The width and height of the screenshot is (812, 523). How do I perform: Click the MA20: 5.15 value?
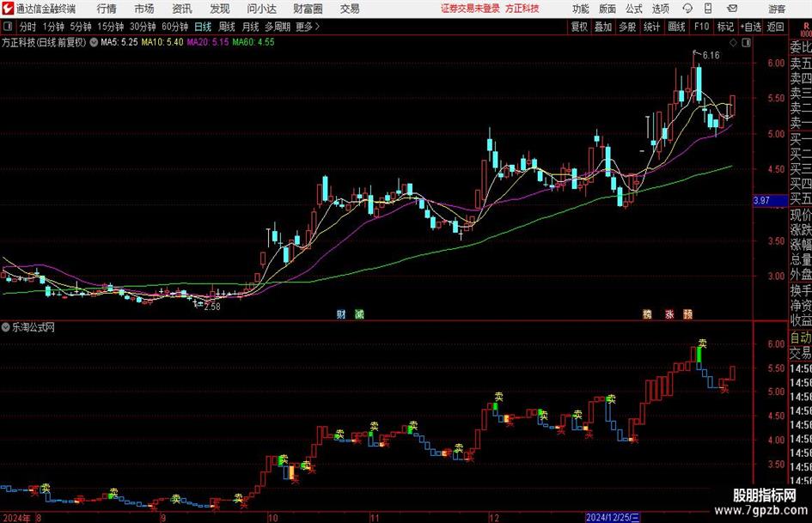207,42
